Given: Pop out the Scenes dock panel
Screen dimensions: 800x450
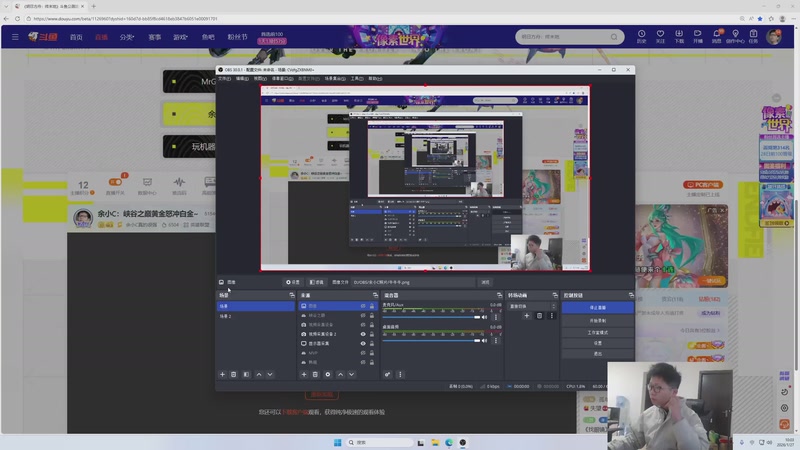Looking at the screenshot, I should (292, 295).
